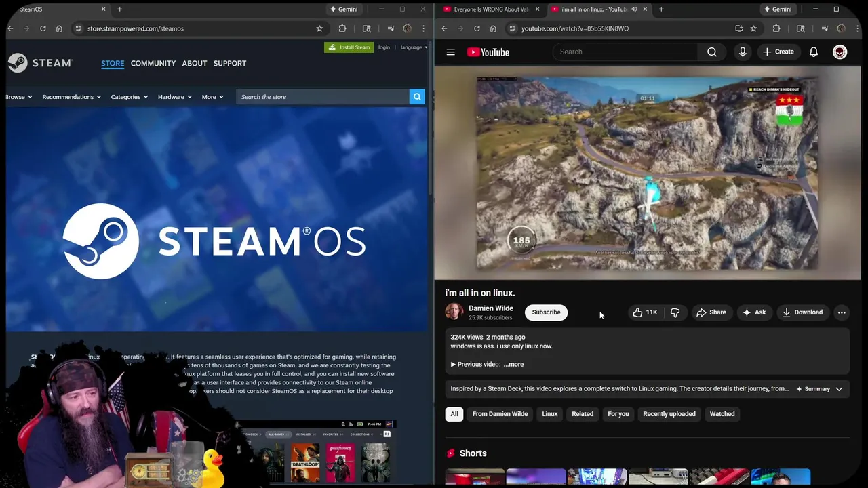Bookmark the SteamOS page with the star icon
868x488 pixels.
tap(319, 28)
